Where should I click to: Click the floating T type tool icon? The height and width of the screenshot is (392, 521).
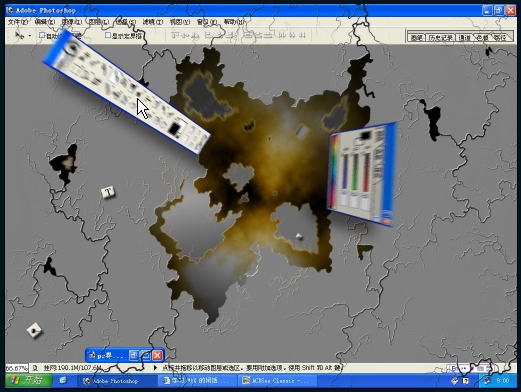[x=108, y=192]
